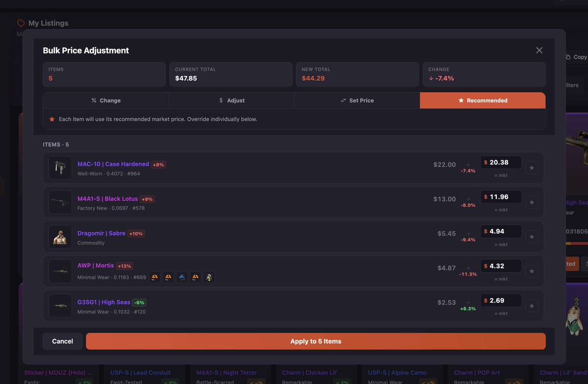This screenshot has width=588, height=384.
Task: Click fifth sticker icon on AWP Mortis
Action: [x=209, y=278]
